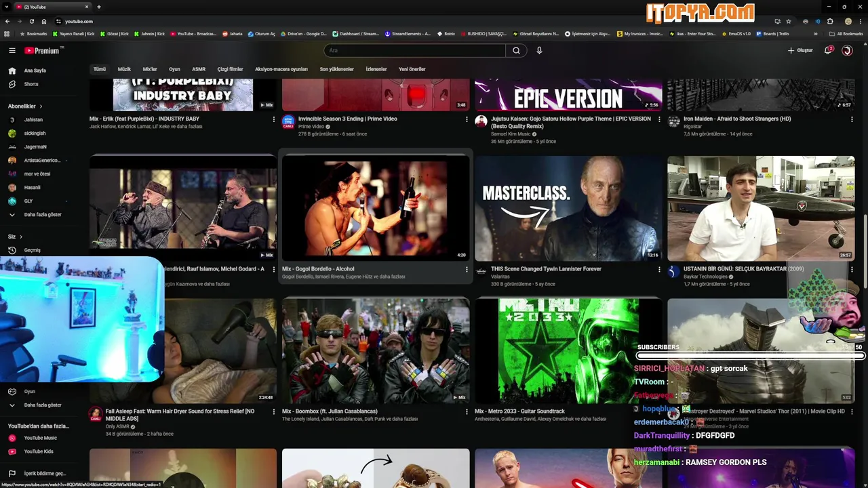Expand the Siz section arrow
868x488 pixels.
click(x=20, y=237)
